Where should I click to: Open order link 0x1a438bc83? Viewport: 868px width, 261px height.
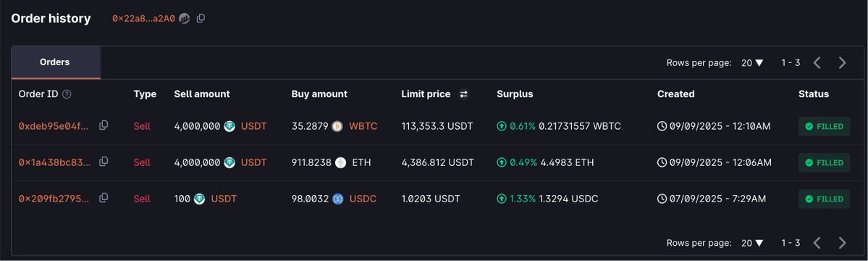click(x=55, y=162)
